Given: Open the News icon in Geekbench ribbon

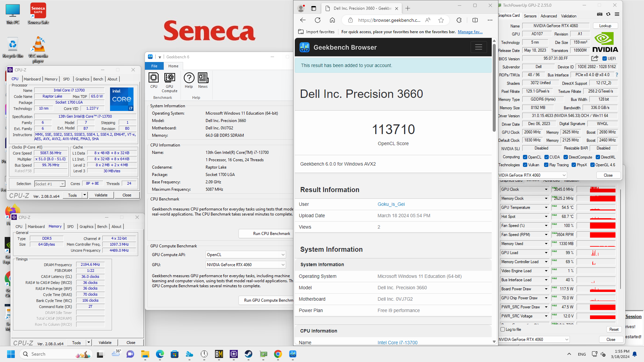Looking at the screenshot, I should pos(203,81).
